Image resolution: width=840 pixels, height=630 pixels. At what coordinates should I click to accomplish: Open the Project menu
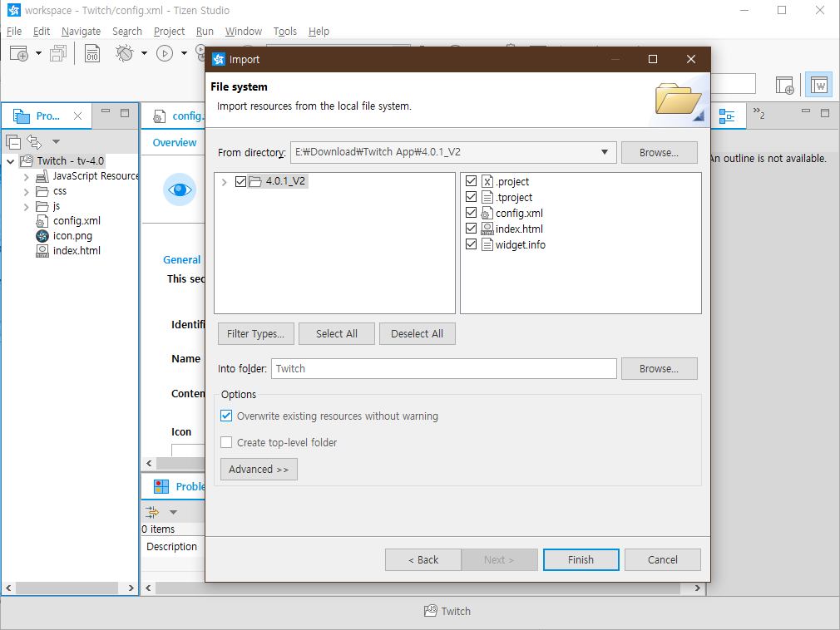pos(169,31)
